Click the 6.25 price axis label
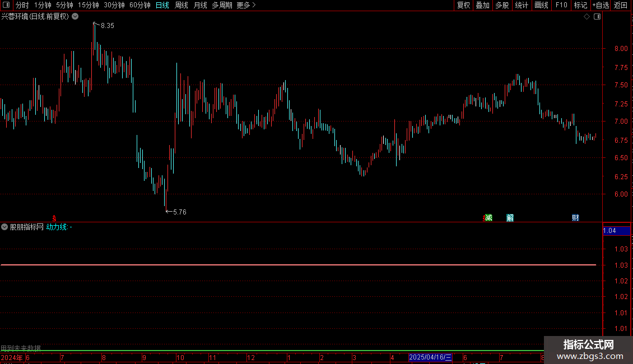The image size is (633, 364). point(621,176)
